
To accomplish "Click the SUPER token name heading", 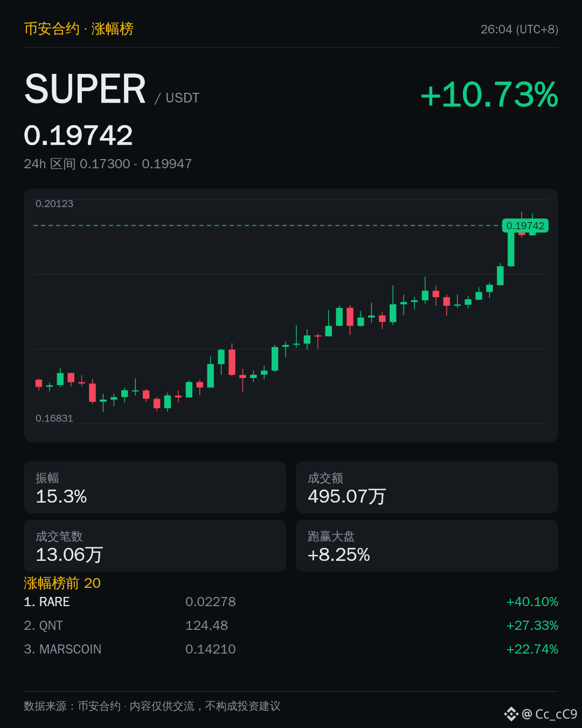I will point(85,89).
